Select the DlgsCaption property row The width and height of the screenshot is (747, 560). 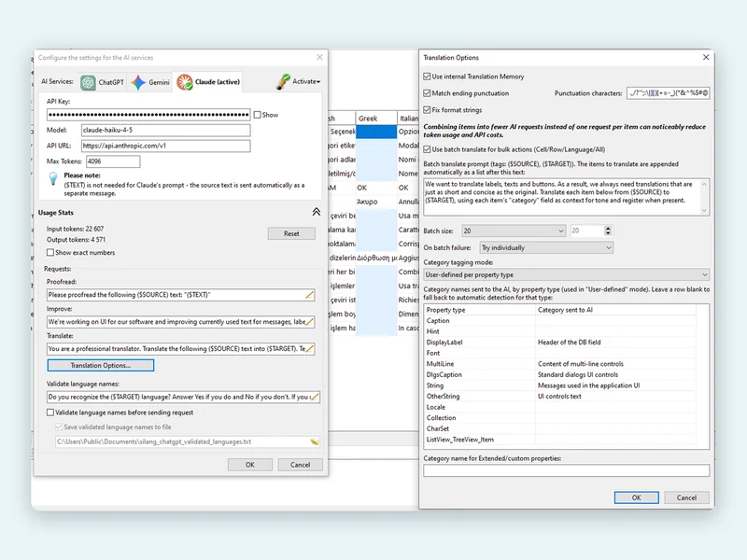pyautogui.click(x=560, y=375)
